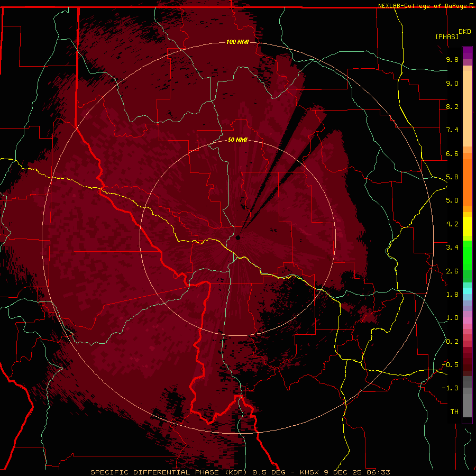Click the 0.2 color scale value
The image size is (476, 476).
pyautogui.click(x=452, y=342)
